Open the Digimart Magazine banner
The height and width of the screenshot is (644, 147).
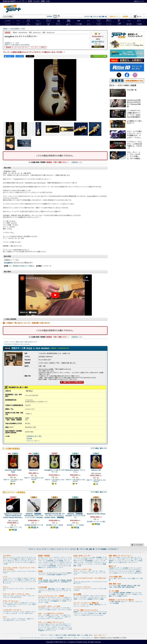pos(127,35)
